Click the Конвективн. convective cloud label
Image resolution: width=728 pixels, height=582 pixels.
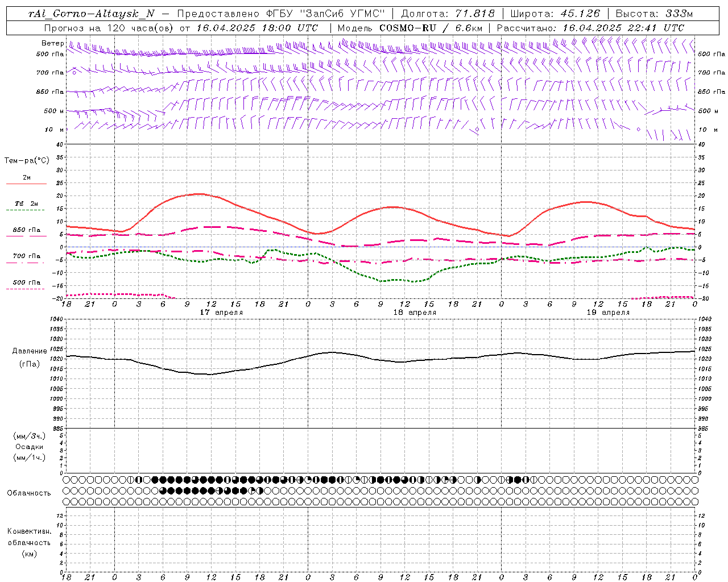(29, 531)
